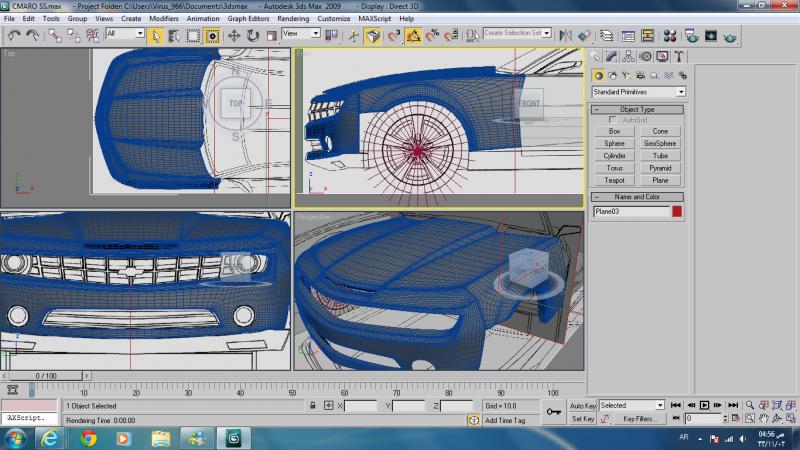This screenshot has width=800, height=450.
Task: Toggle the AutoGrid checkbox
Action: pos(613,120)
